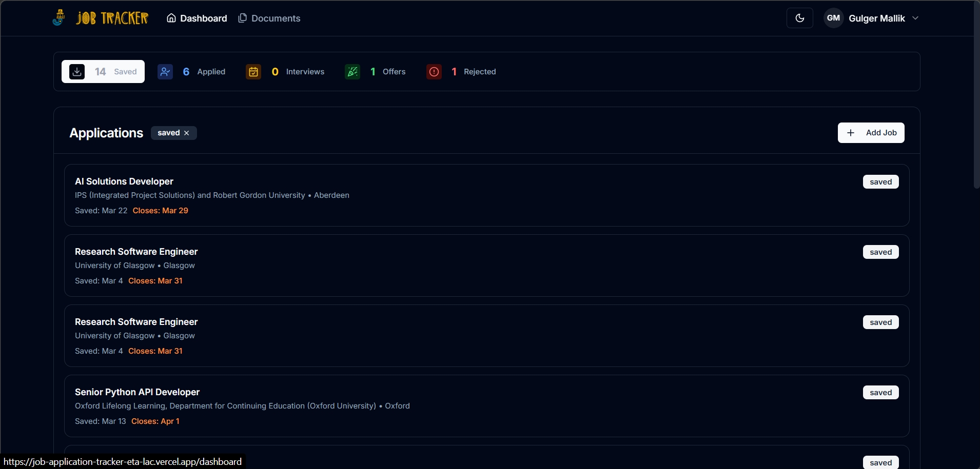
Task: Click the page vertical scrollbar thumb
Action: [976, 95]
